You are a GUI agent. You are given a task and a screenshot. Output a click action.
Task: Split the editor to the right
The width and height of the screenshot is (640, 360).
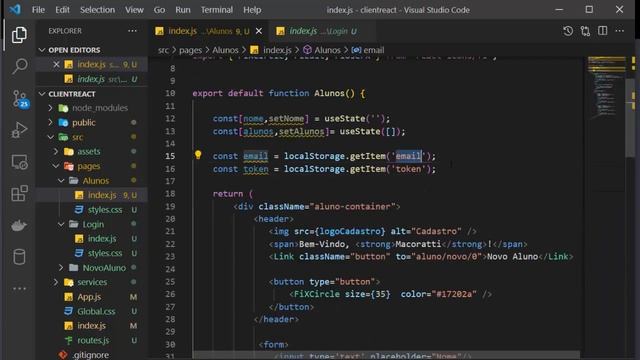pos(602,31)
